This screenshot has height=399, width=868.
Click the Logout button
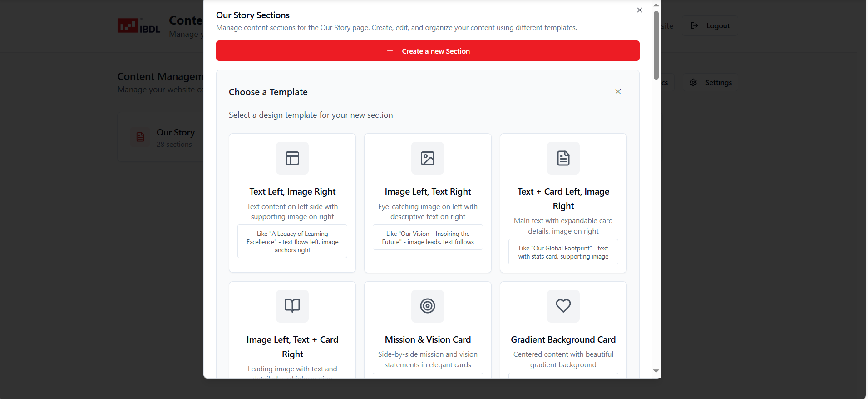click(710, 26)
